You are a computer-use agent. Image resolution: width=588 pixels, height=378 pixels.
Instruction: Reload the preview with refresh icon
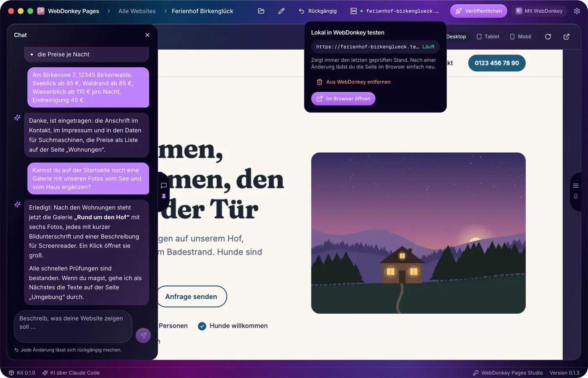click(548, 37)
